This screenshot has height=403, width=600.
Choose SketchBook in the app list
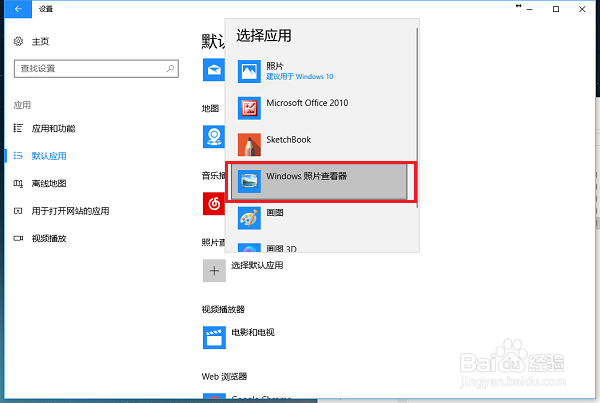(321, 145)
